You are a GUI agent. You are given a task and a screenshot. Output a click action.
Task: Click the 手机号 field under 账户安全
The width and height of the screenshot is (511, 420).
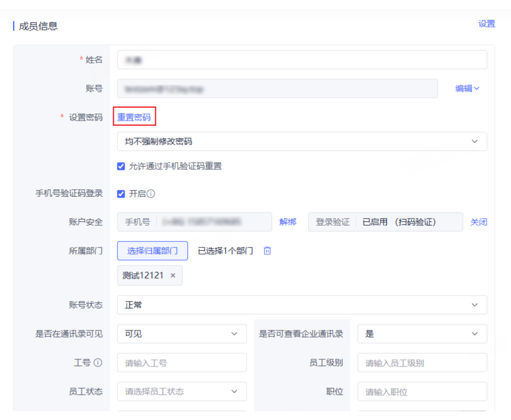[195, 222]
